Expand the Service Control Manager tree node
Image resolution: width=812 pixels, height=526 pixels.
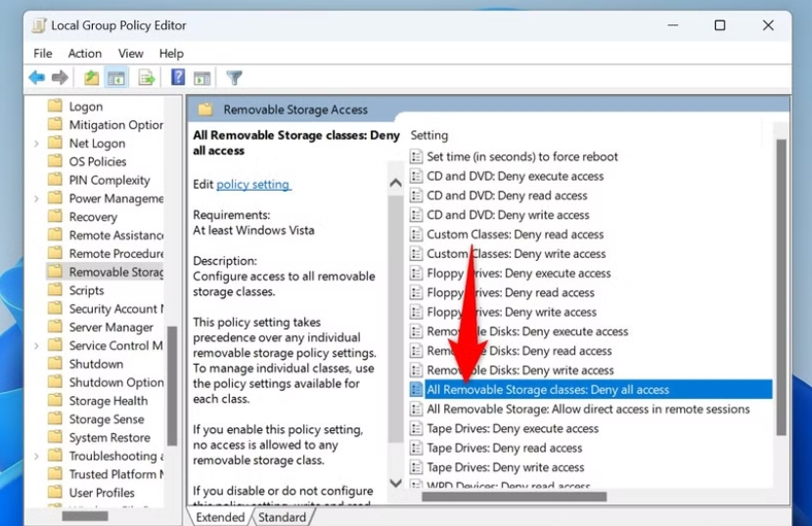click(x=36, y=345)
